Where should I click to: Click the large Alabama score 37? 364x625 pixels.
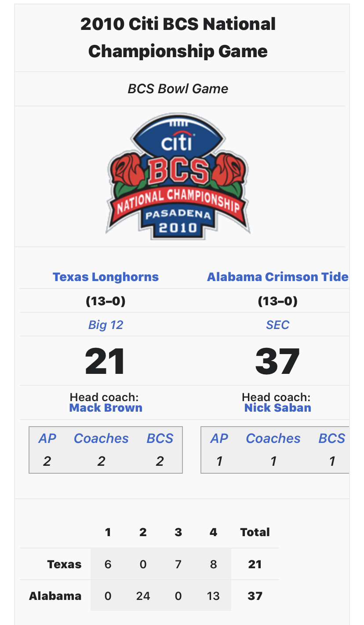(277, 362)
